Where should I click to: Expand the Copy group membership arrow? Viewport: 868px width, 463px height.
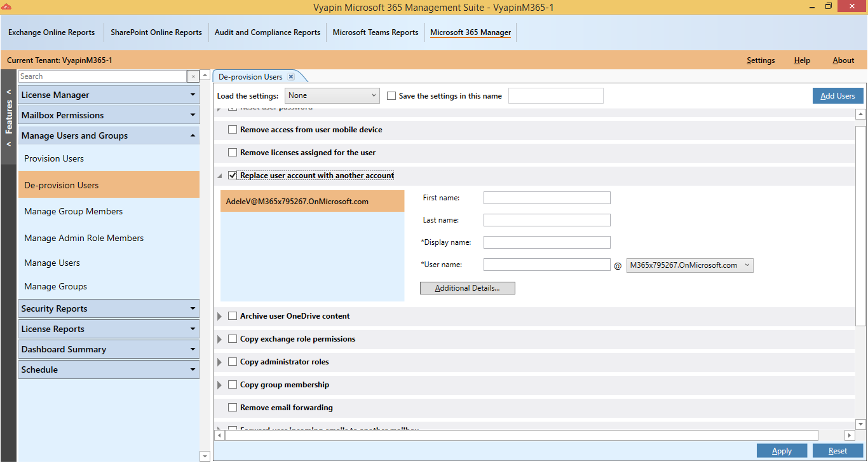click(x=220, y=385)
